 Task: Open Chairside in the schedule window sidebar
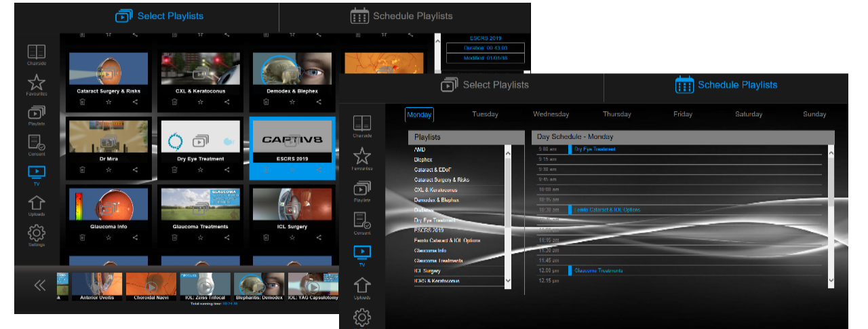pyautogui.click(x=363, y=126)
